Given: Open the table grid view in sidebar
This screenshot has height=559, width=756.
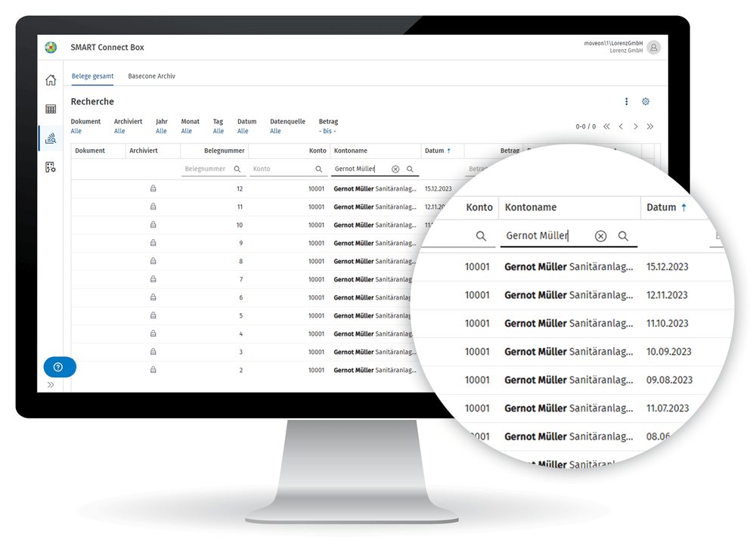Looking at the screenshot, I should coord(51,109).
